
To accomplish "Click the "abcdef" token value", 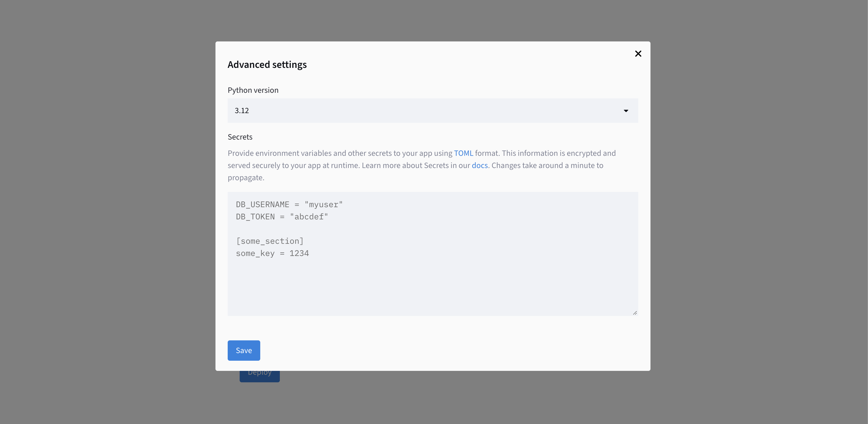I will point(309,217).
